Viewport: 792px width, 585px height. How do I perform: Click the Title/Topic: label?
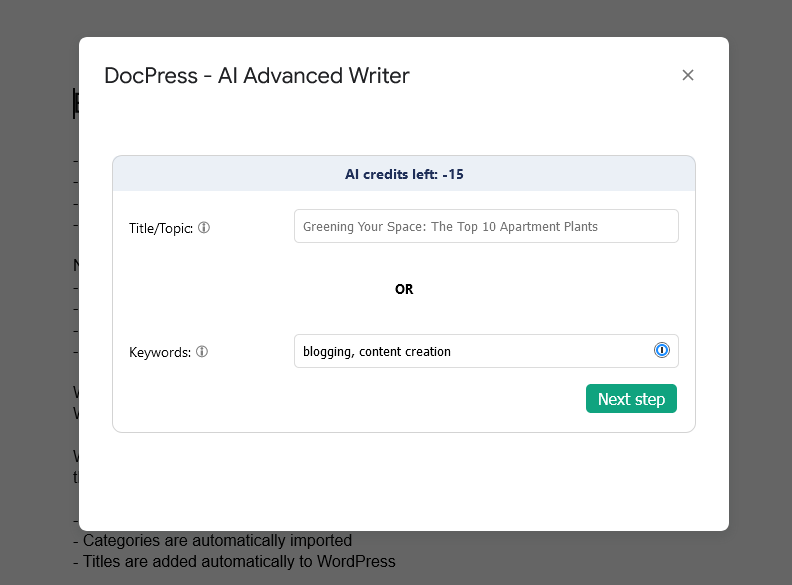click(x=161, y=228)
